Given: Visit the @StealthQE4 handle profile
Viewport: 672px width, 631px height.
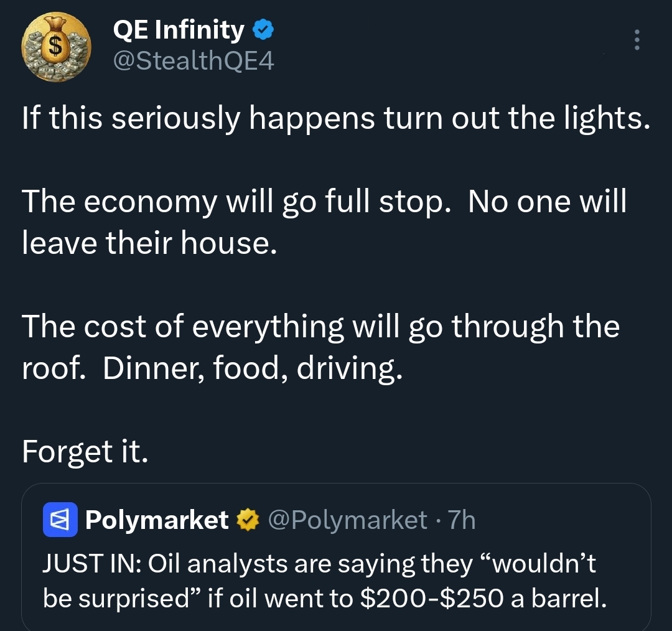Looking at the screenshot, I should 194,61.
